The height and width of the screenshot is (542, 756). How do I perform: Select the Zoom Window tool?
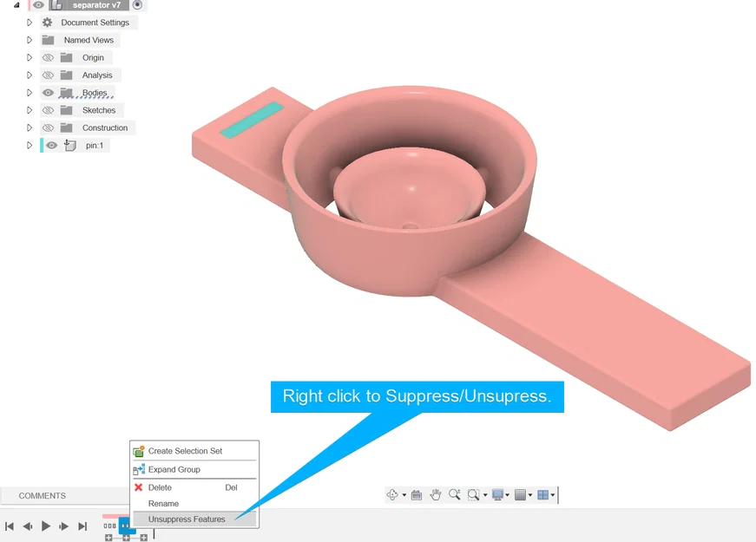[473, 495]
